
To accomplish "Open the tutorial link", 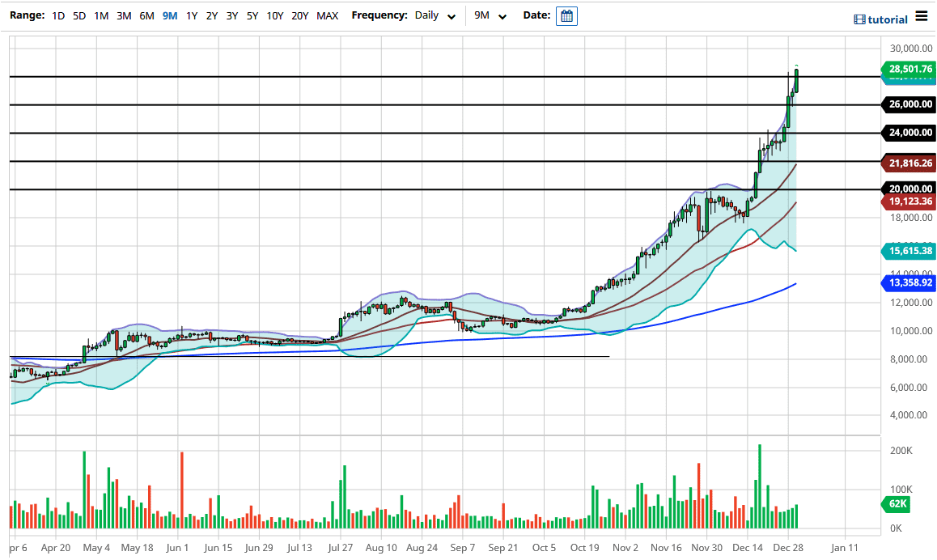I will click(x=888, y=19).
